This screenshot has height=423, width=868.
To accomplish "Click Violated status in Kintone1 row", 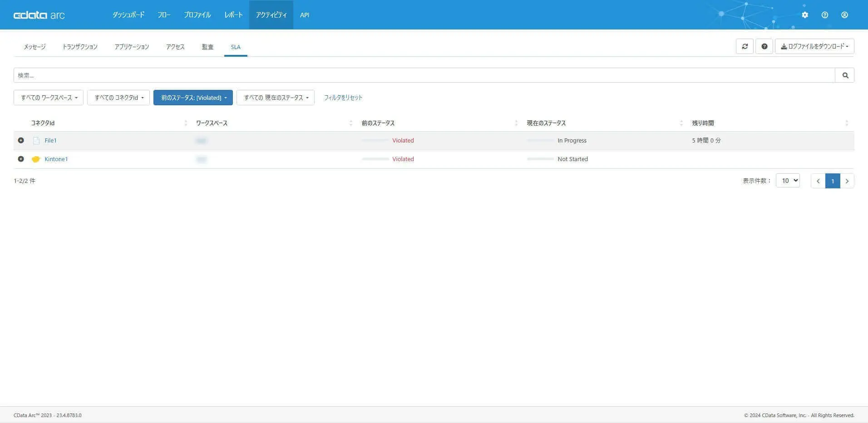I will point(403,159).
